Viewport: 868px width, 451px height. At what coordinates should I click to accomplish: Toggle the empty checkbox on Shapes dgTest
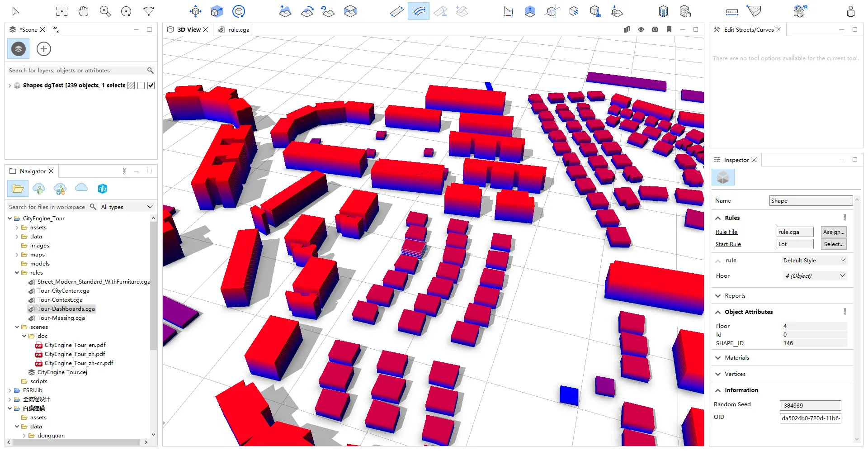[141, 85]
